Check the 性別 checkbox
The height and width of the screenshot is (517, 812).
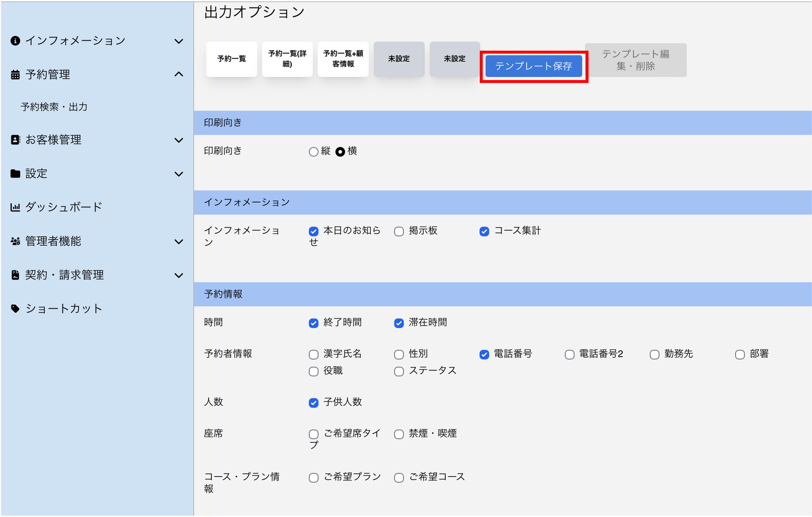399,355
